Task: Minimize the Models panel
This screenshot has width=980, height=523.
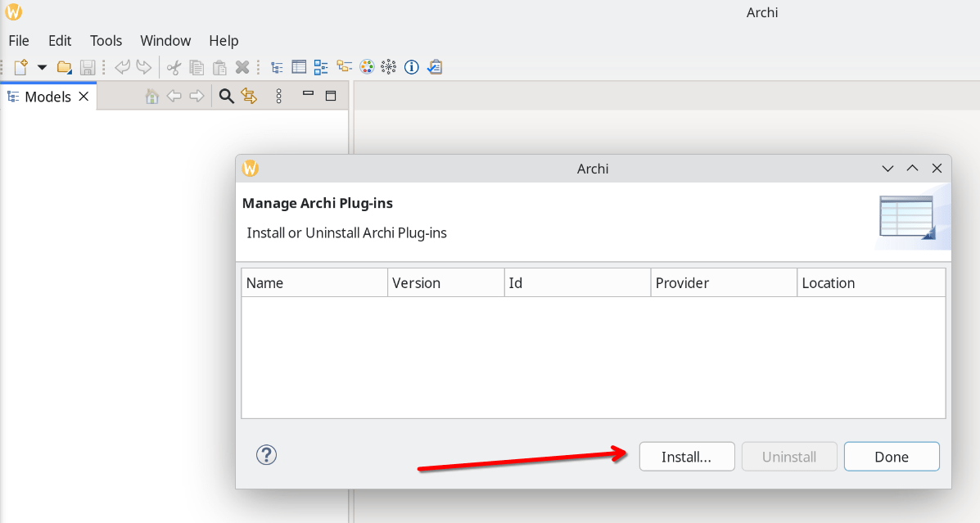Action: [x=308, y=94]
